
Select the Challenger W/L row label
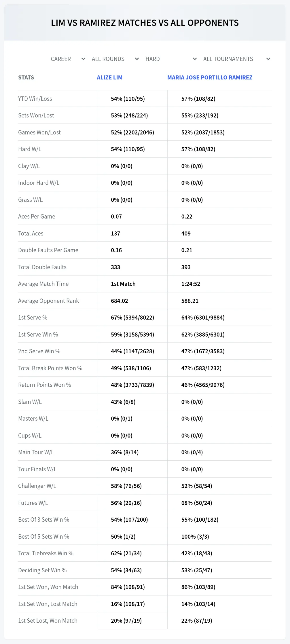(37, 486)
